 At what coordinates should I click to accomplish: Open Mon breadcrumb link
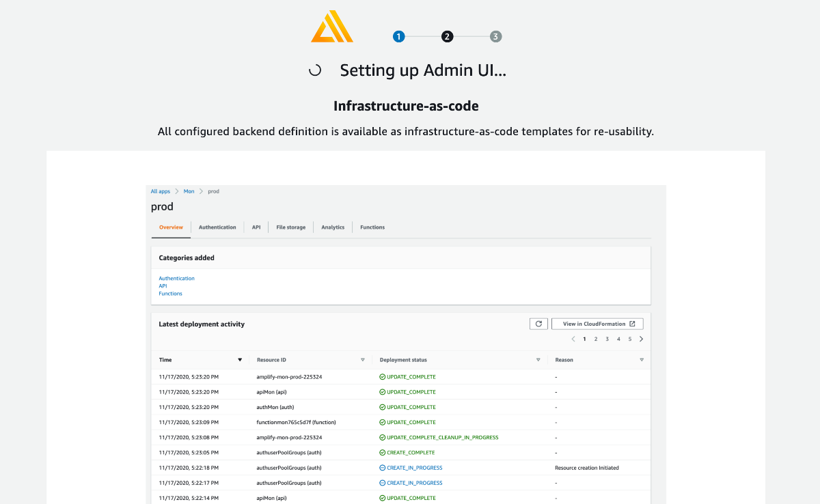pos(189,191)
